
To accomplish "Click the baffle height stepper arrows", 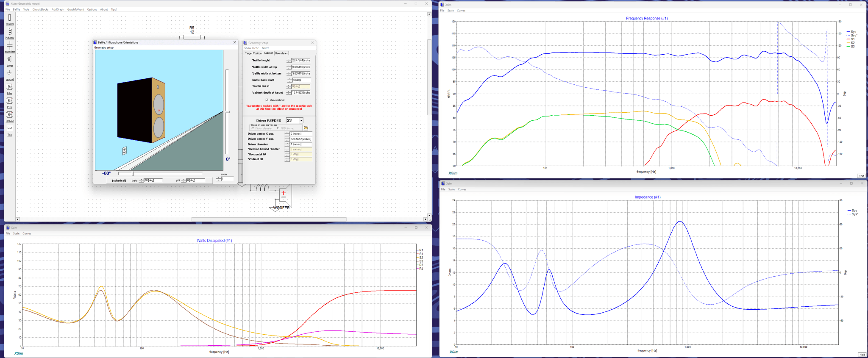I will [289, 60].
